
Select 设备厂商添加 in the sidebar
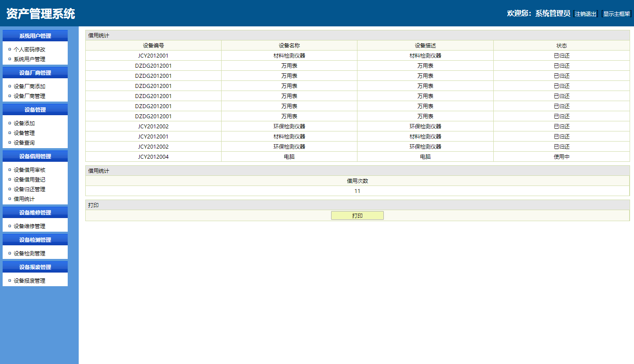pyautogui.click(x=29, y=87)
